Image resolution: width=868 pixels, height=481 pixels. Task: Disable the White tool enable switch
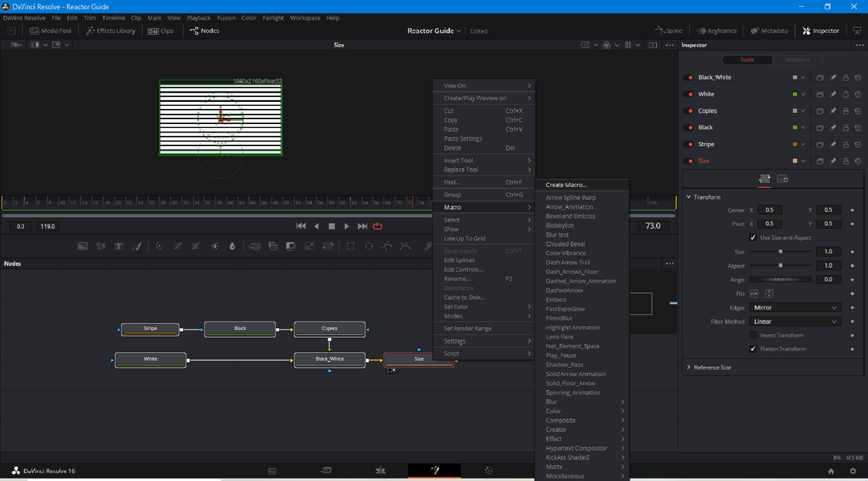tap(690, 94)
